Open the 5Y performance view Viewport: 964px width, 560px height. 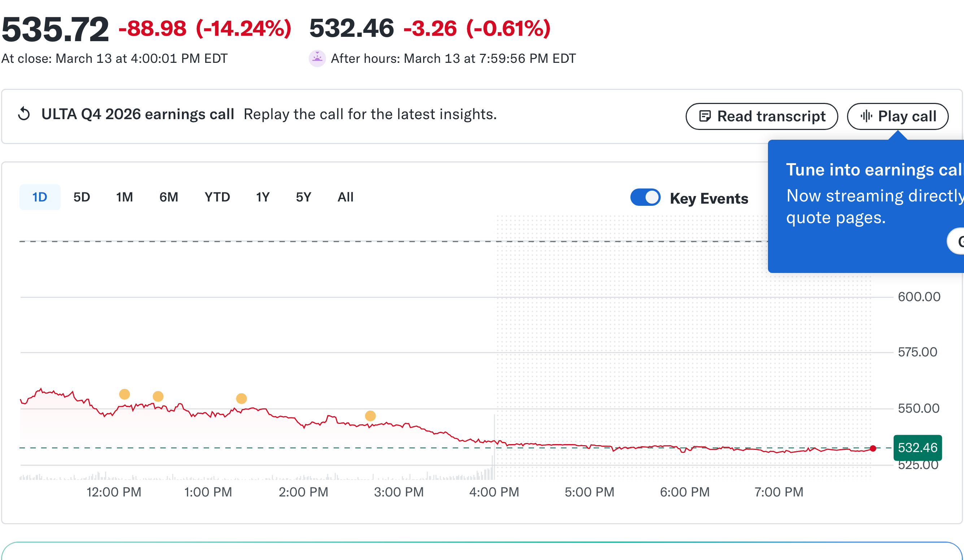click(x=303, y=197)
